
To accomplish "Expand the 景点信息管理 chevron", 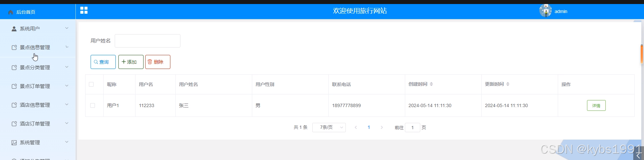I will [67, 47].
